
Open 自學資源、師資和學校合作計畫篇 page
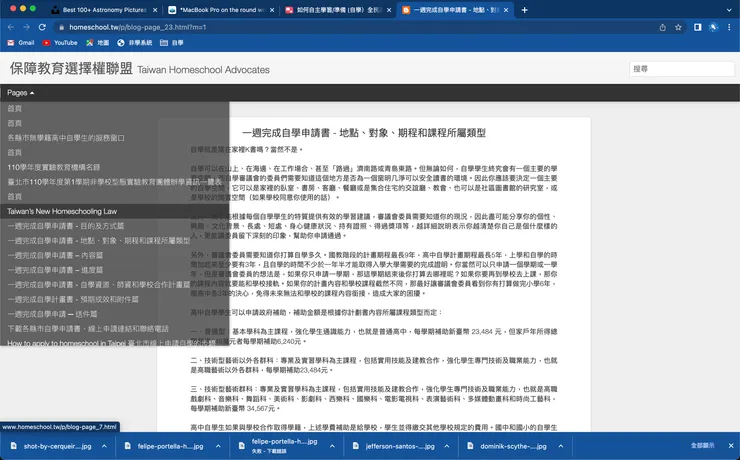[x=99, y=284]
